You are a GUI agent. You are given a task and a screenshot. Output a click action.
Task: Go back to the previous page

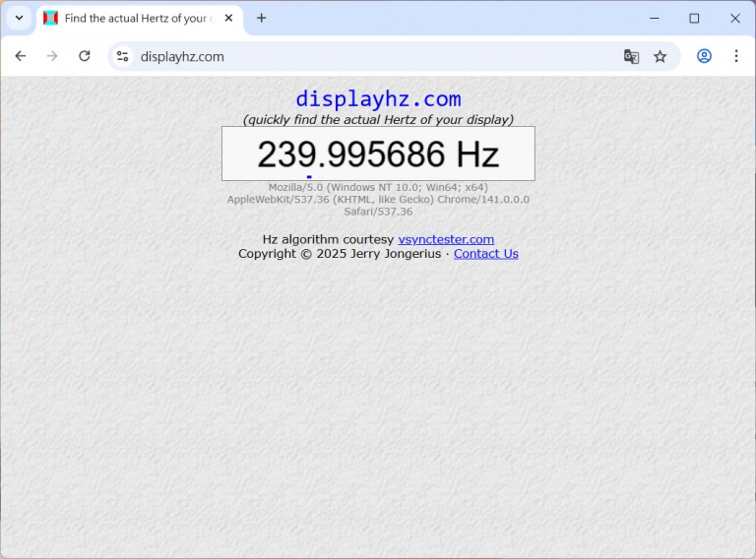tap(21, 56)
